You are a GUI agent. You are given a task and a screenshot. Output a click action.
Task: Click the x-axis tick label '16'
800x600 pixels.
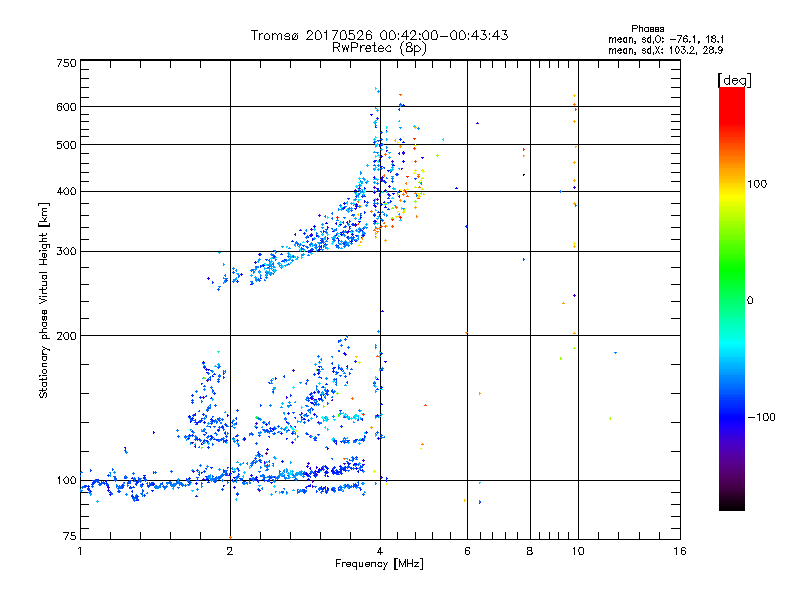680,551
